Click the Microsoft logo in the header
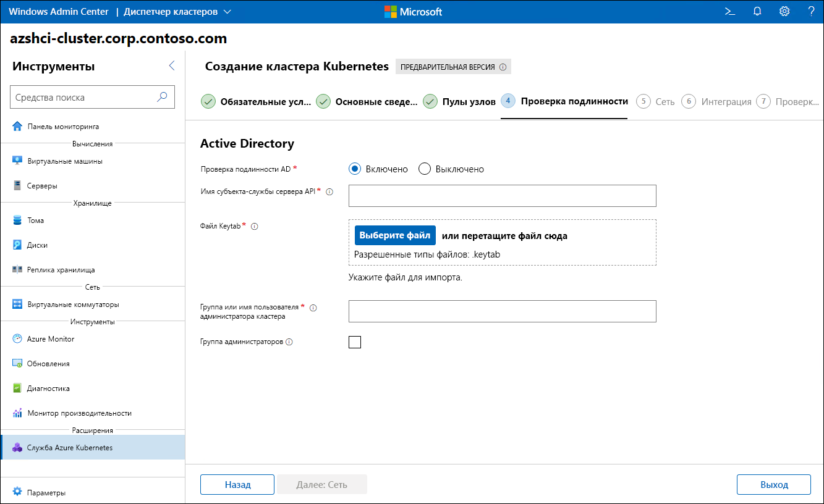 [413, 12]
